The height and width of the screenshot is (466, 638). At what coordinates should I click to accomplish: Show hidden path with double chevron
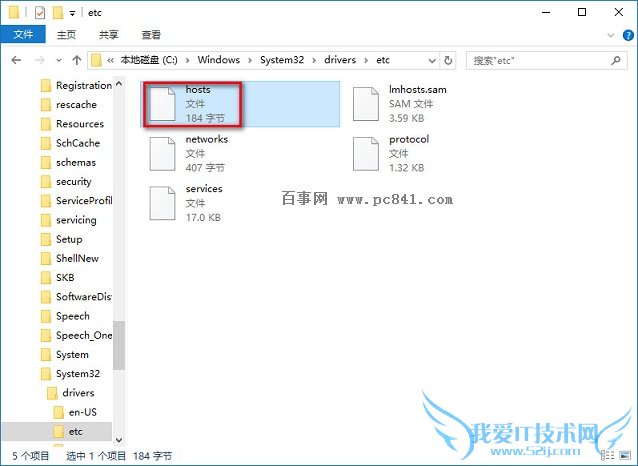tap(110, 61)
